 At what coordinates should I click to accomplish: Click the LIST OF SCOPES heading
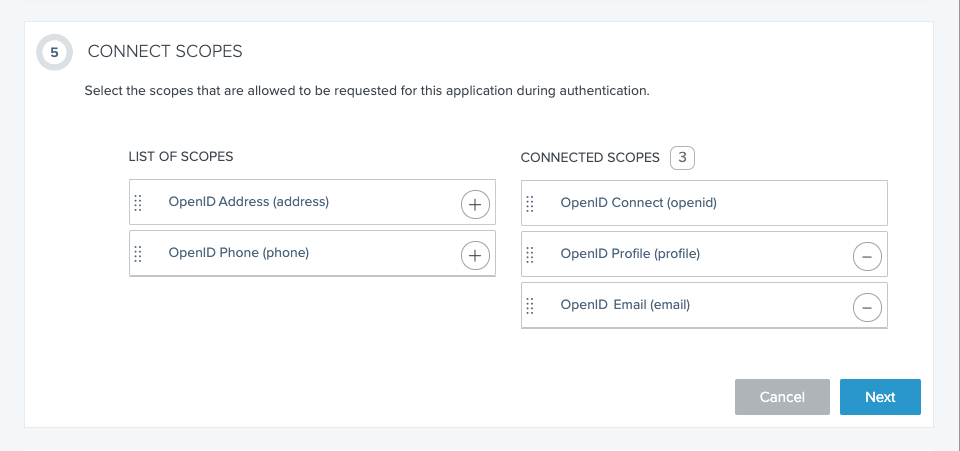181,157
